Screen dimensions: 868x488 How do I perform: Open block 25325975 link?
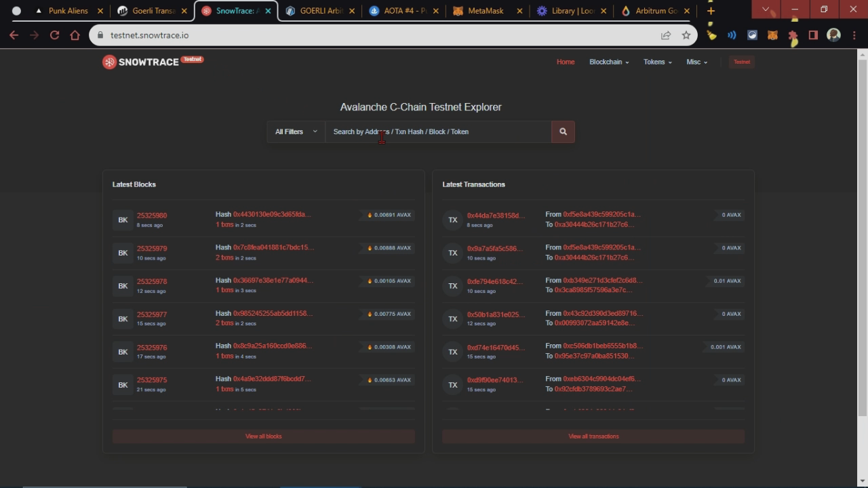[152, 380]
